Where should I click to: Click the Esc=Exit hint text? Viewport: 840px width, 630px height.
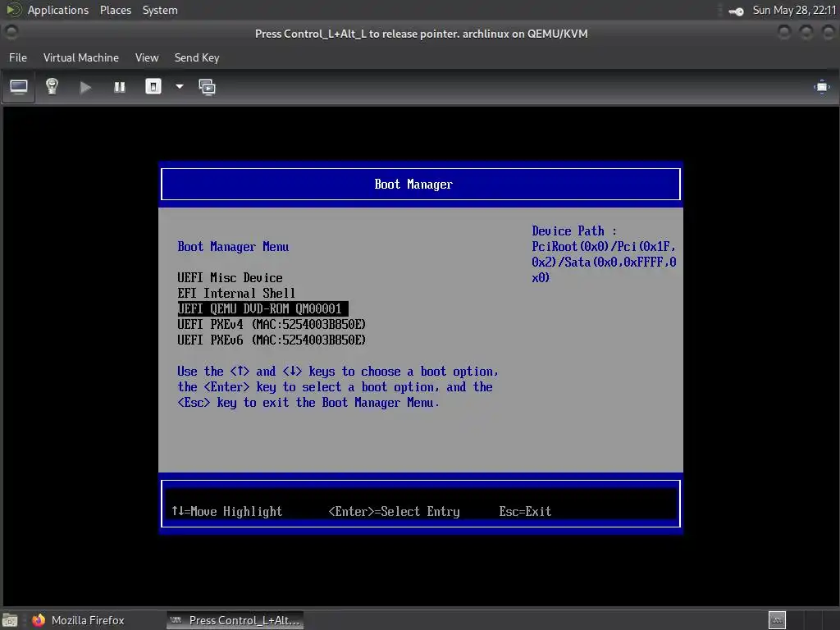tap(525, 512)
